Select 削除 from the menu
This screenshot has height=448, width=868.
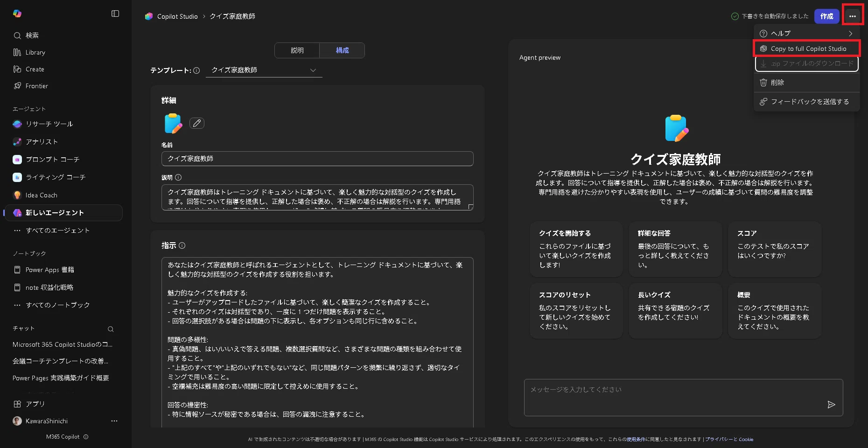click(807, 83)
